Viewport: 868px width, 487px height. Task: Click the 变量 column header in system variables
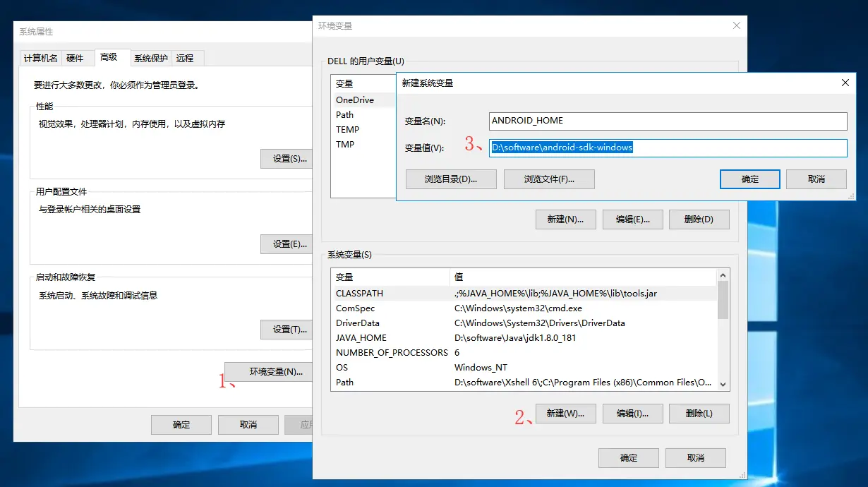pyautogui.click(x=390, y=277)
